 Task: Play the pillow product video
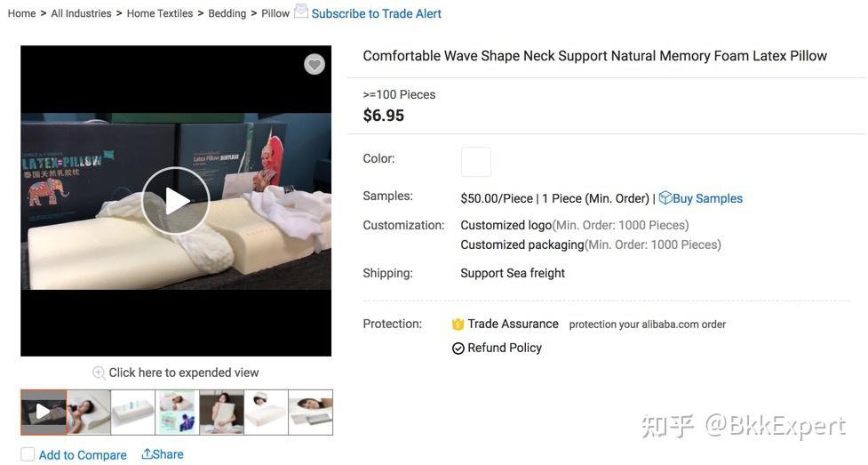(176, 201)
